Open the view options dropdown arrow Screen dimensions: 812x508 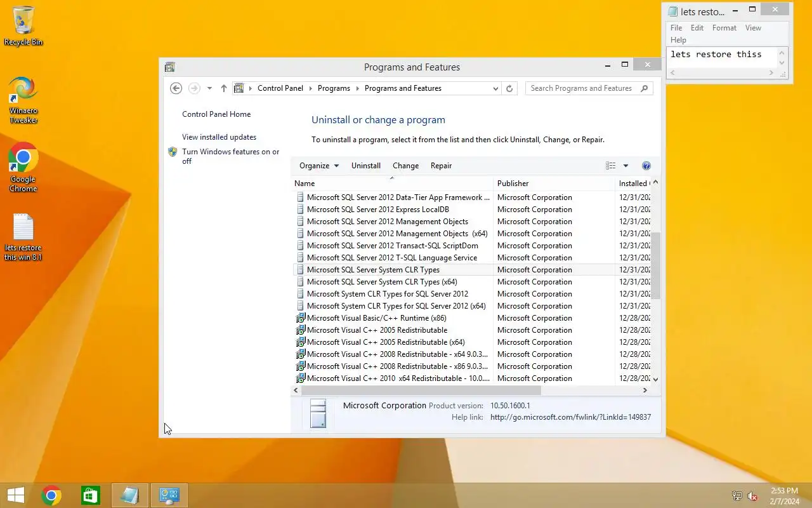click(625, 166)
